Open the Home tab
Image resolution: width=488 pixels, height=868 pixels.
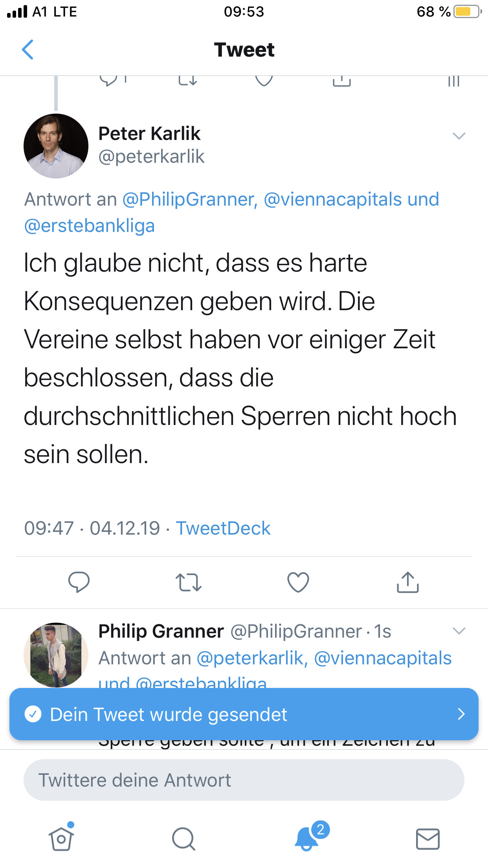(61, 839)
